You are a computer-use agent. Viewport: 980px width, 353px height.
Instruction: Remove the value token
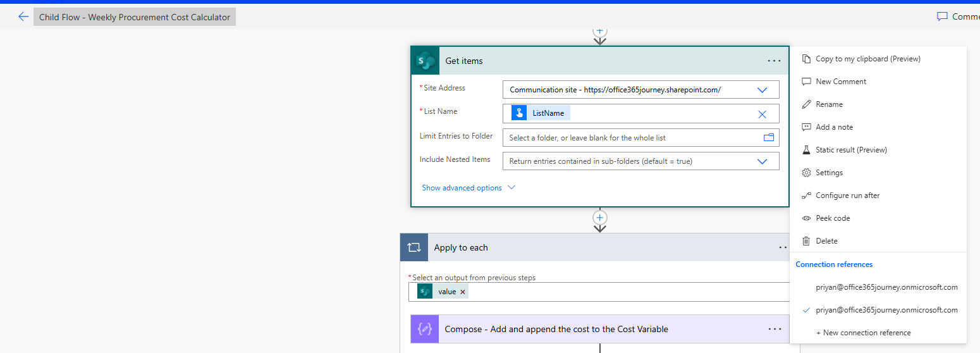point(463,292)
